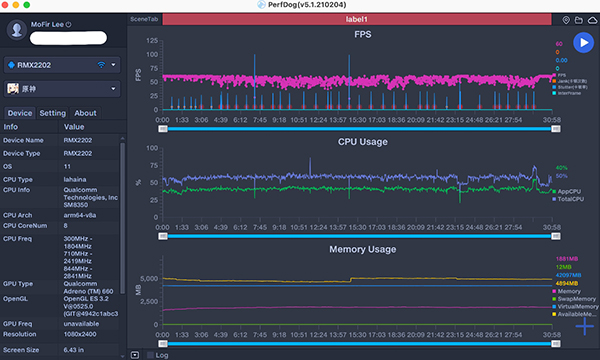Expand the RMX2202 device dropdown arrow

113,65
